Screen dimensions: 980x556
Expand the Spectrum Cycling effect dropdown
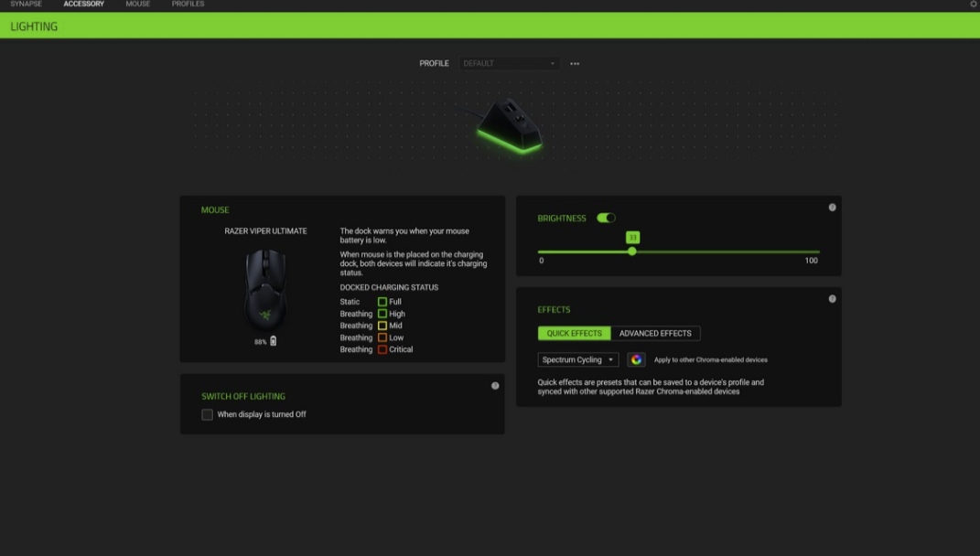[578, 359]
